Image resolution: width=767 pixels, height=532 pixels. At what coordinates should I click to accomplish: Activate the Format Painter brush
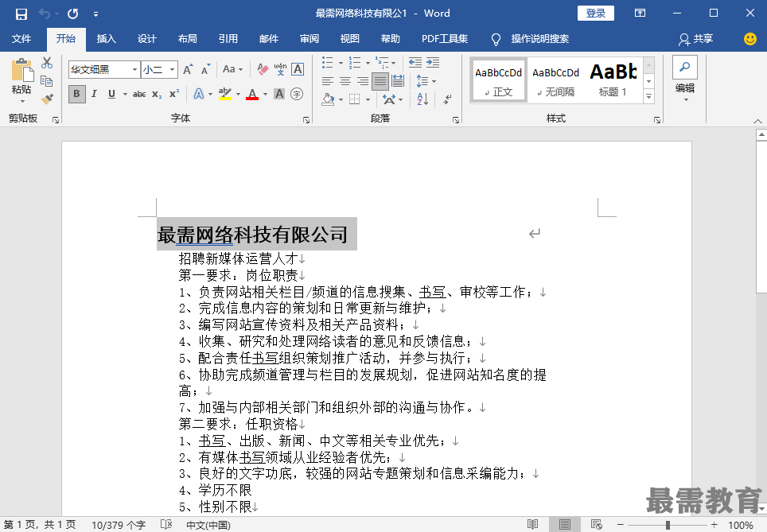[47, 99]
